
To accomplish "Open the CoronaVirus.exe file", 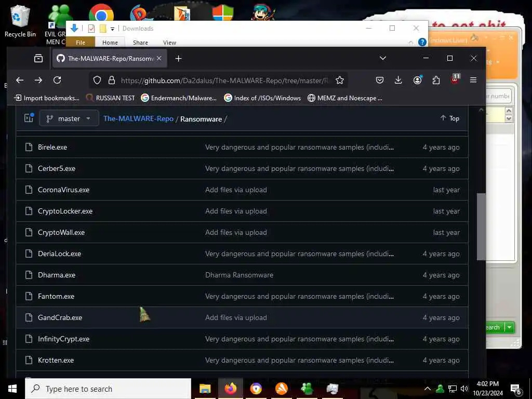I will 63,190.
